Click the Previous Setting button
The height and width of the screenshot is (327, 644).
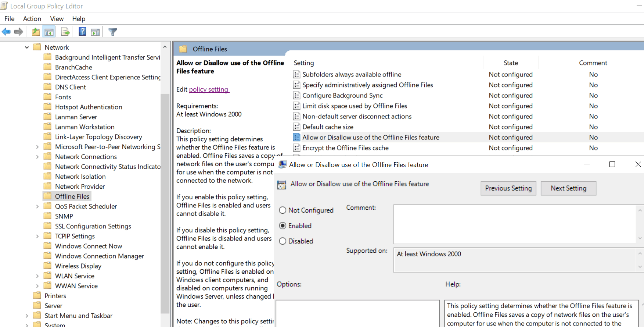click(x=508, y=188)
